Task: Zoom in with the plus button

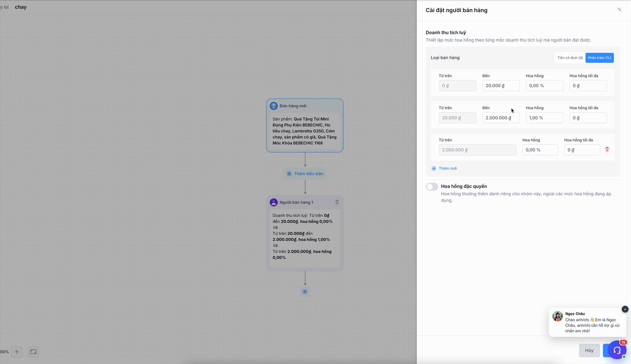Action: point(17,352)
